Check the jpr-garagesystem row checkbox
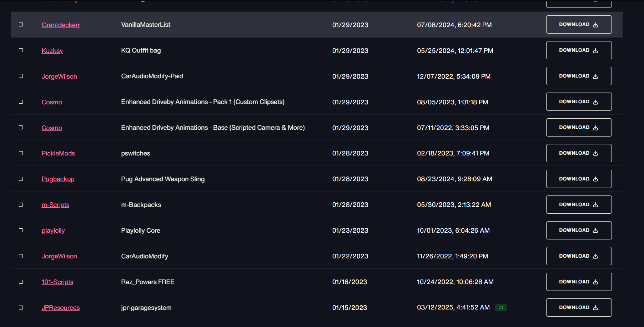Viewport: 644px width, 327px height. click(21, 308)
